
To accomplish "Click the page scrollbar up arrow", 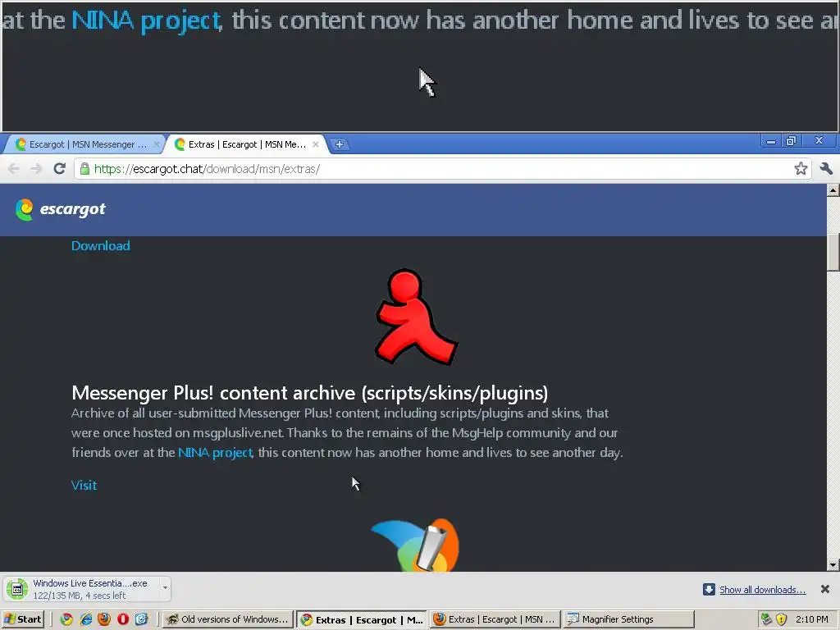I will click(833, 189).
